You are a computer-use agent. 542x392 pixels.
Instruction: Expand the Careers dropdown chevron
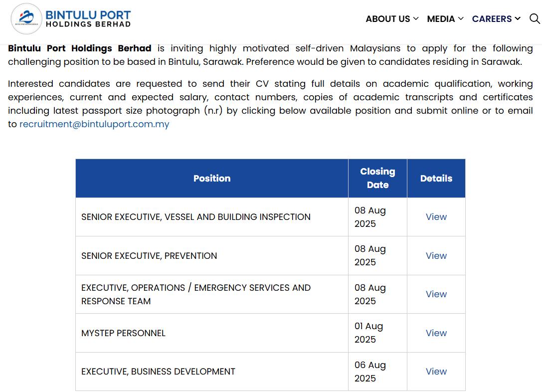pos(518,18)
